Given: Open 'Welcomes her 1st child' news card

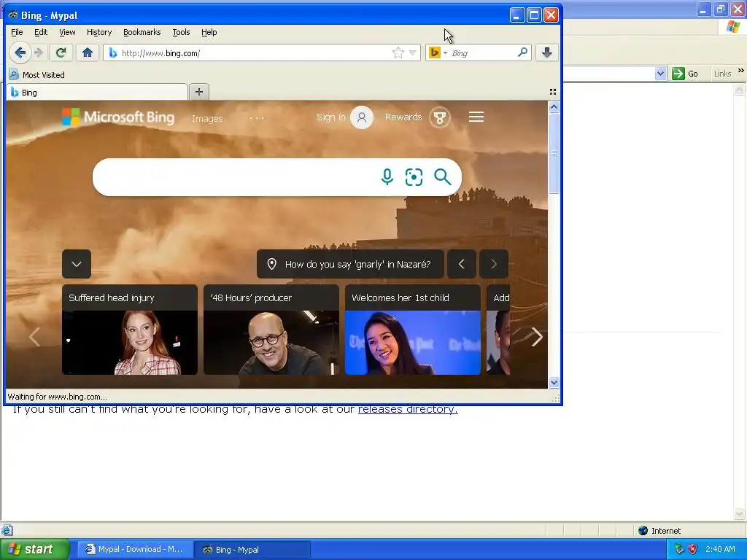Looking at the screenshot, I should (x=413, y=330).
